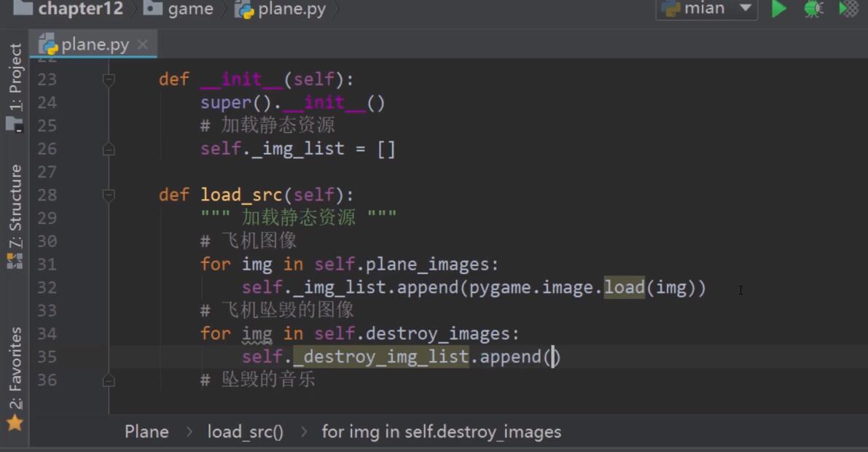Screen dimensions: 868x452
Task: Click load_src() in the bottom breadcrumb
Action: pyautogui.click(x=245, y=432)
